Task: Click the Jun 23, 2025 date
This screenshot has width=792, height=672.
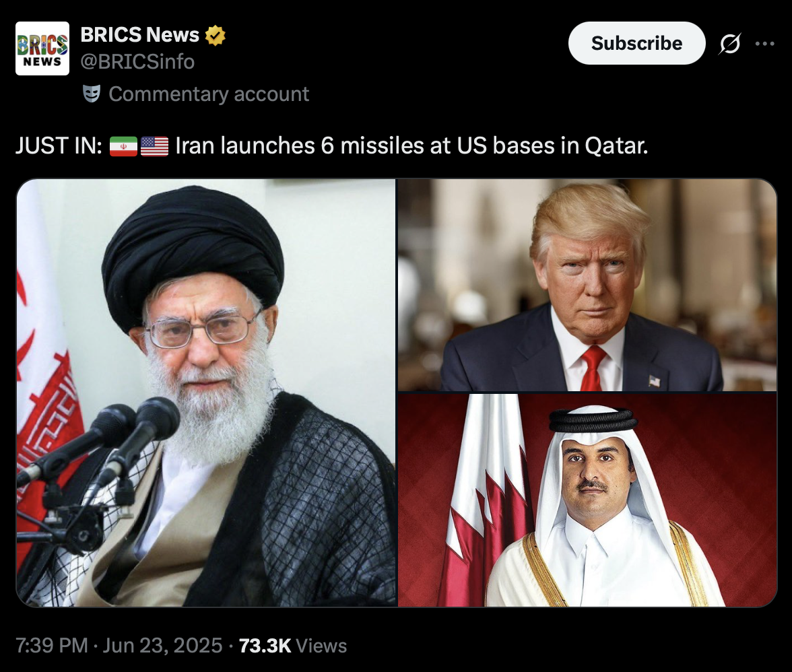Action: pyautogui.click(x=162, y=646)
